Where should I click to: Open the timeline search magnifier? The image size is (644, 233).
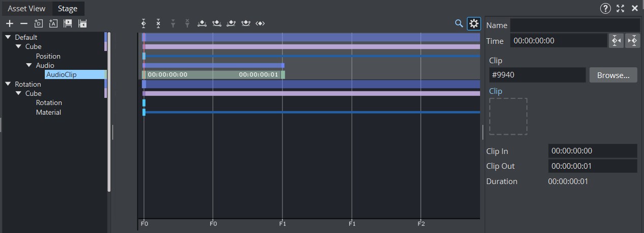coord(459,23)
